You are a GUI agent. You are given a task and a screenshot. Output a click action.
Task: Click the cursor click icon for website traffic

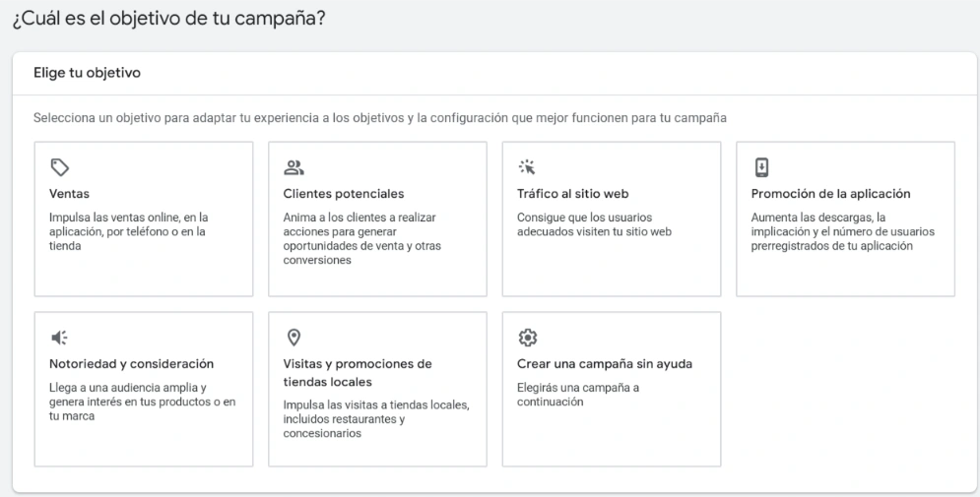coord(527,166)
